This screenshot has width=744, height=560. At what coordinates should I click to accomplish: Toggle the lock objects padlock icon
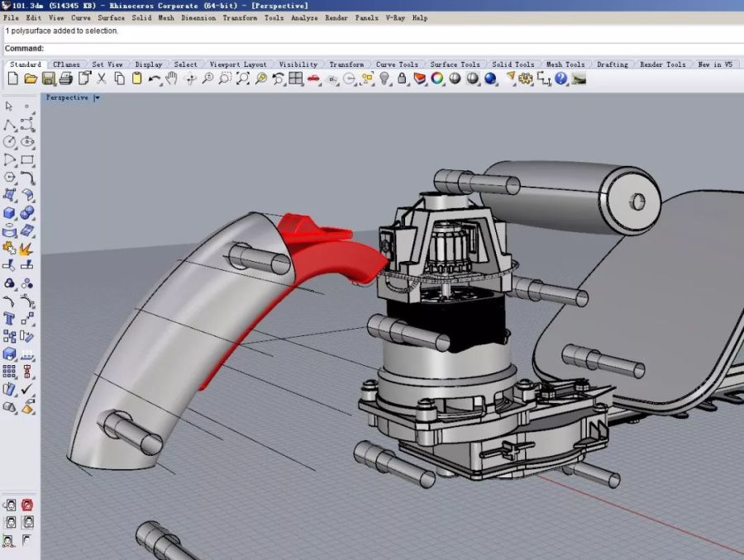click(403, 78)
